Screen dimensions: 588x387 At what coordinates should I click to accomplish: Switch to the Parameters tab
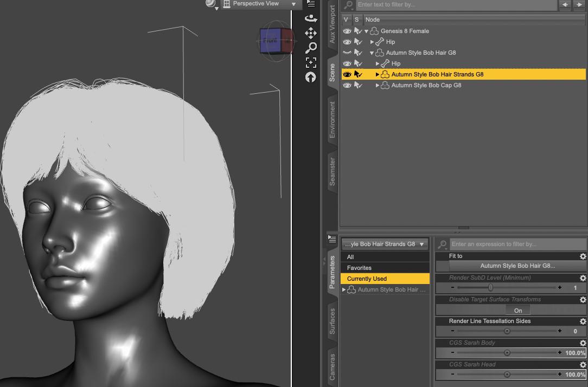coord(333,272)
